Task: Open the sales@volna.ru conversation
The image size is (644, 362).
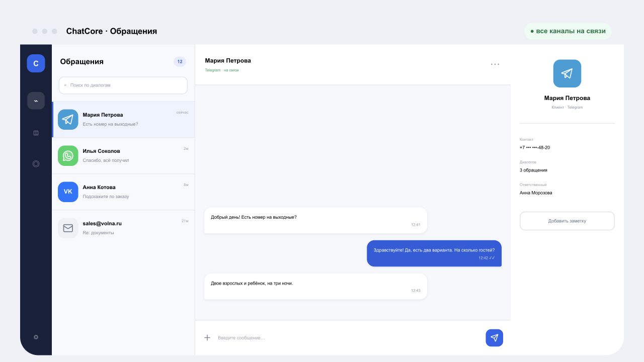Action: pos(123,228)
